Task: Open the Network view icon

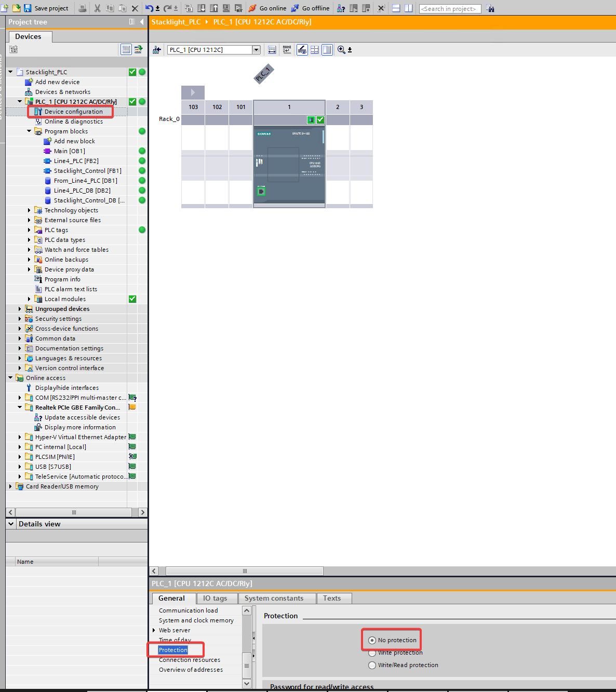Action: click(x=157, y=49)
